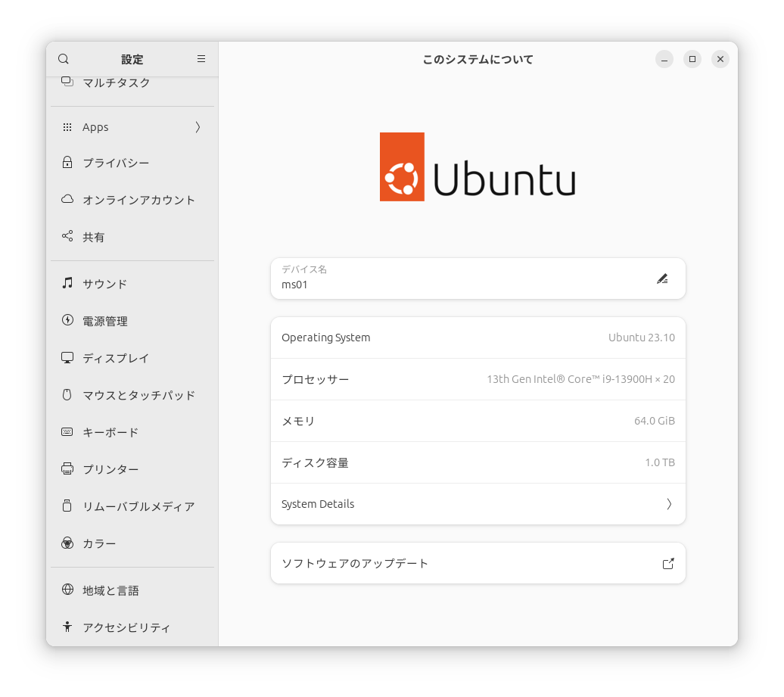Minimize the settings window
Viewport: 784px width, 697px height.
tap(664, 59)
